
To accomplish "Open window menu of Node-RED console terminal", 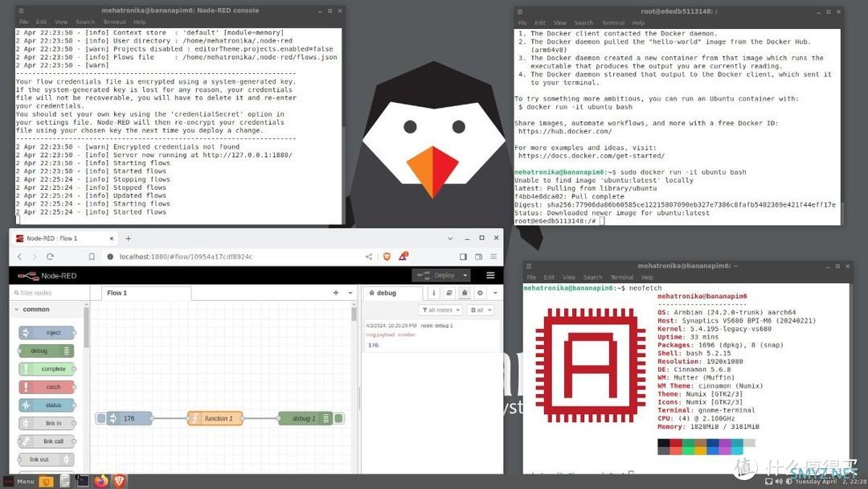I will (x=21, y=10).
